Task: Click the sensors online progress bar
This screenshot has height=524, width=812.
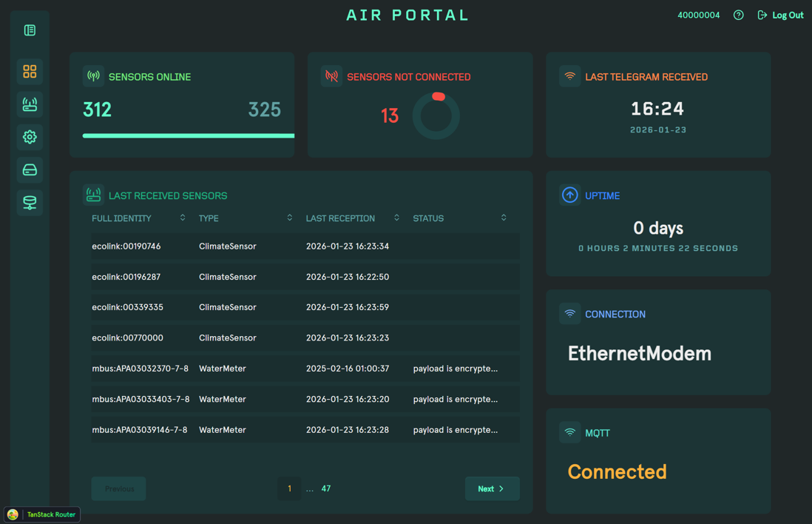Action: click(x=188, y=135)
